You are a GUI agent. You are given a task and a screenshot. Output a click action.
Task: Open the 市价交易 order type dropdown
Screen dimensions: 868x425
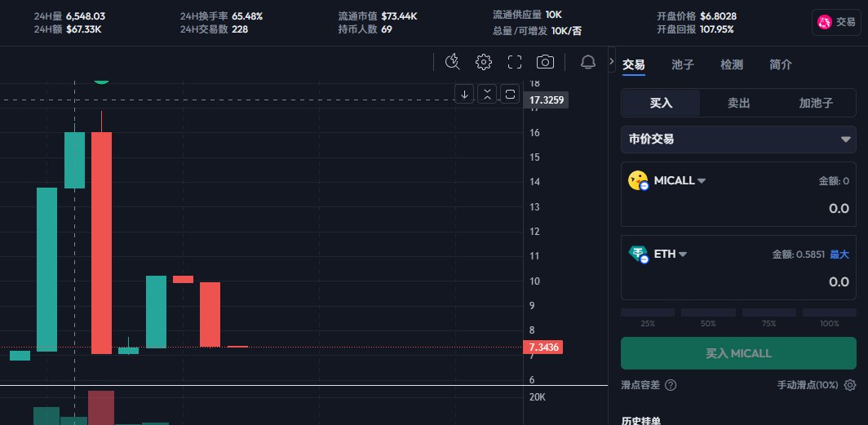(738, 139)
